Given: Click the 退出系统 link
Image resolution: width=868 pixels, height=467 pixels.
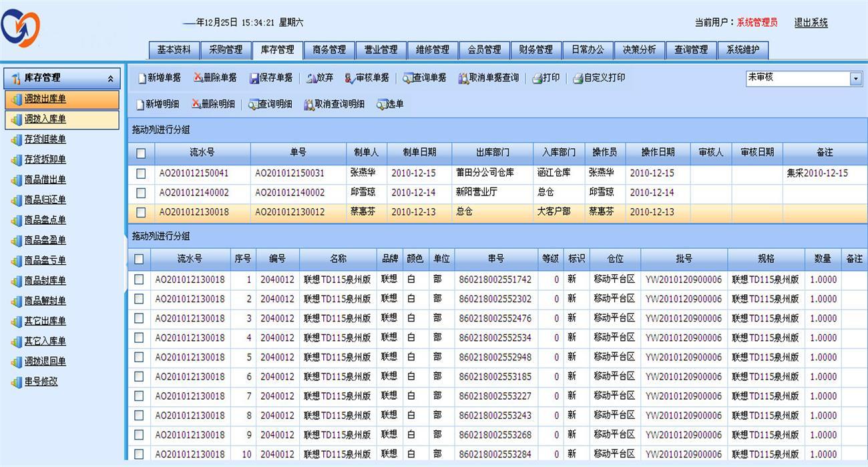Looking at the screenshot, I should 811,23.
